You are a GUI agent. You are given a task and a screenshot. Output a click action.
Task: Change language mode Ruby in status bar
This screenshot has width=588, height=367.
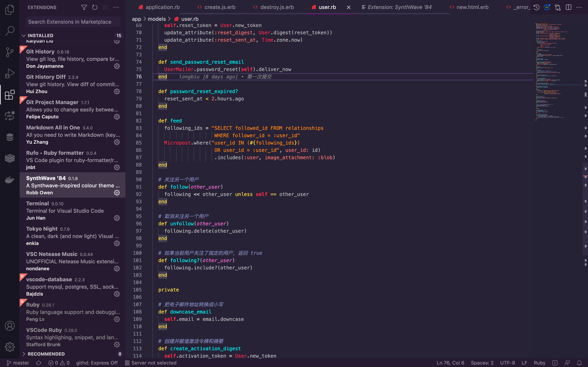tap(539, 363)
